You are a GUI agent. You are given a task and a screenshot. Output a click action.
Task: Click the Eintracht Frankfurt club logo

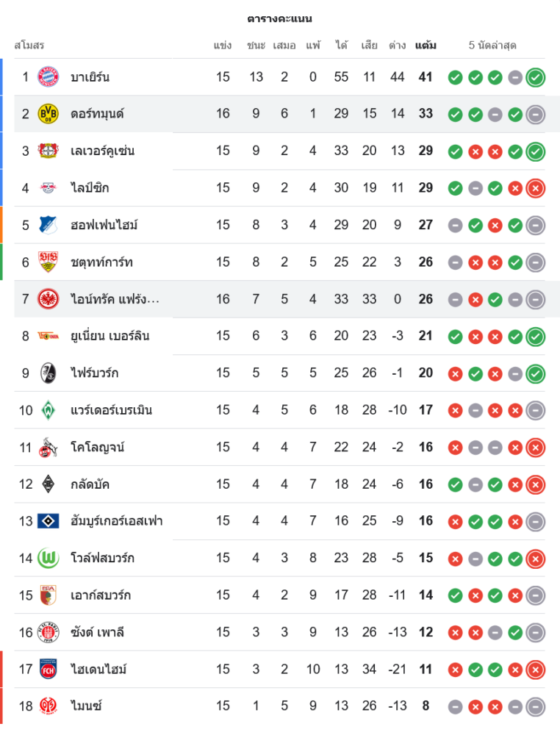point(48,299)
